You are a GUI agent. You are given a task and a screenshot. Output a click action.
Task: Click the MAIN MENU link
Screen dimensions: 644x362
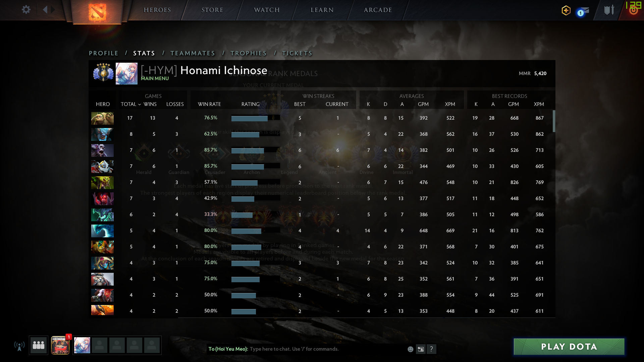click(155, 78)
